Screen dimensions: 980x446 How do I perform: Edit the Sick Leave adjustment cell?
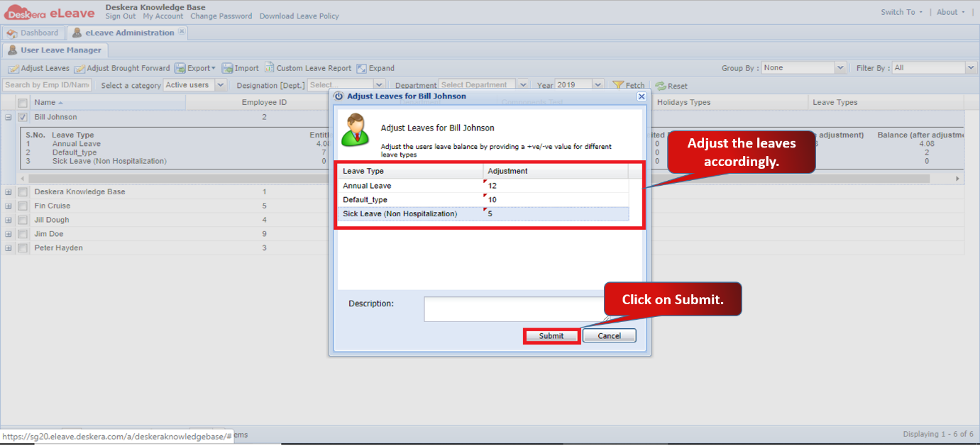(556, 214)
